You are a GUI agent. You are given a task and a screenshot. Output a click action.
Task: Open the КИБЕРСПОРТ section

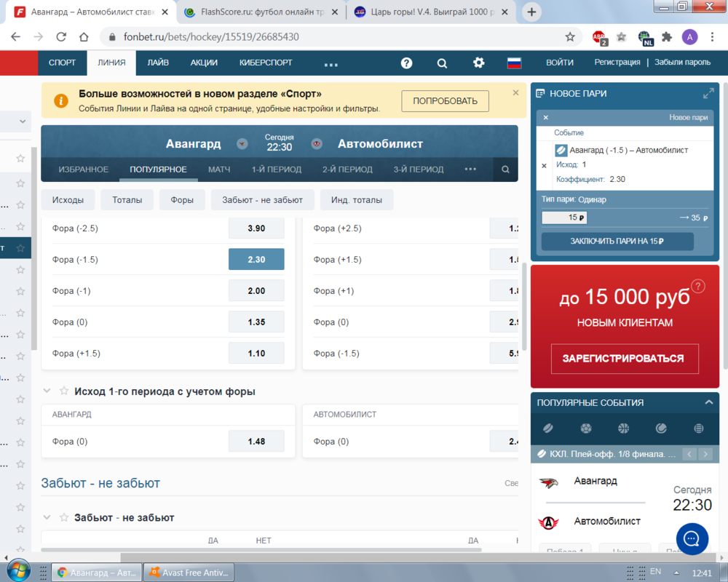pyautogui.click(x=266, y=63)
